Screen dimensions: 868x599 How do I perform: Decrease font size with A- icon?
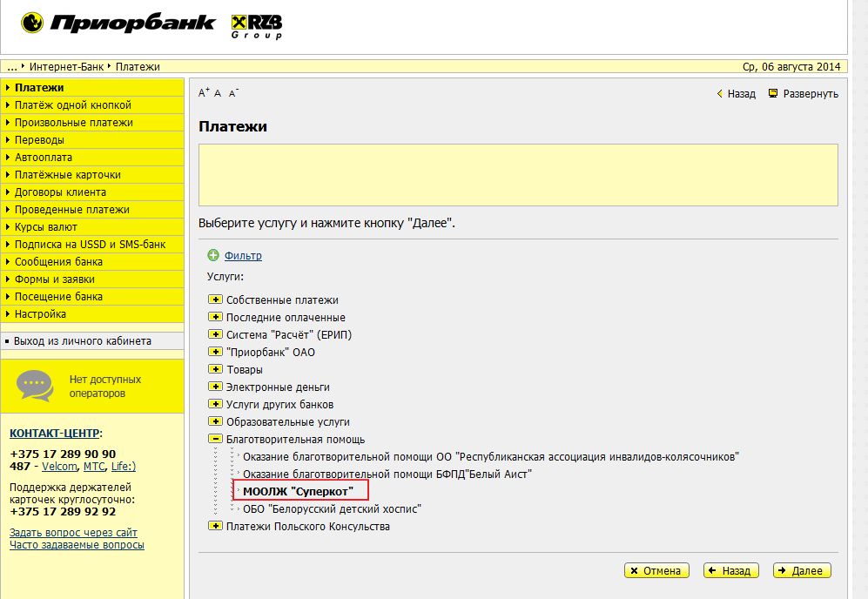pos(233,93)
